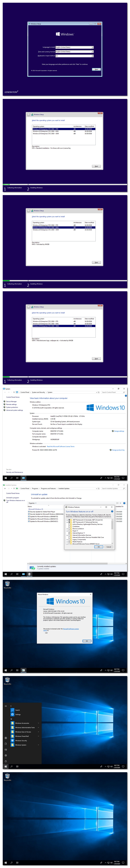Screen dimensions: 130x868
Task: Click OK in the Windows Features dialog
Action: [99, 547]
